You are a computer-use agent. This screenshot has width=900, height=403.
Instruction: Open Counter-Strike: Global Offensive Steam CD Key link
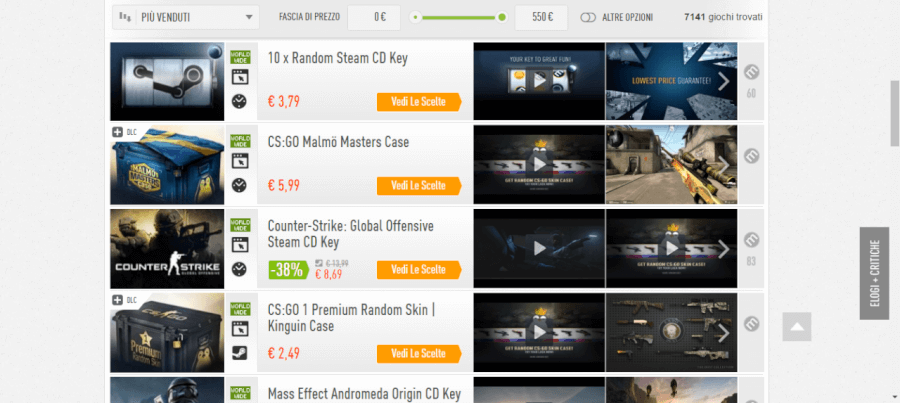[351, 234]
